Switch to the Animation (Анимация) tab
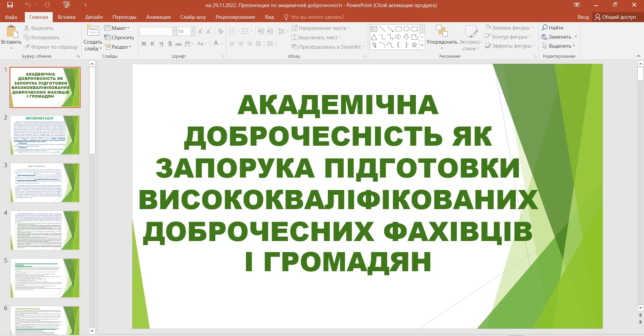Image resolution: width=644 pixels, height=336 pixels. (158, 17)
